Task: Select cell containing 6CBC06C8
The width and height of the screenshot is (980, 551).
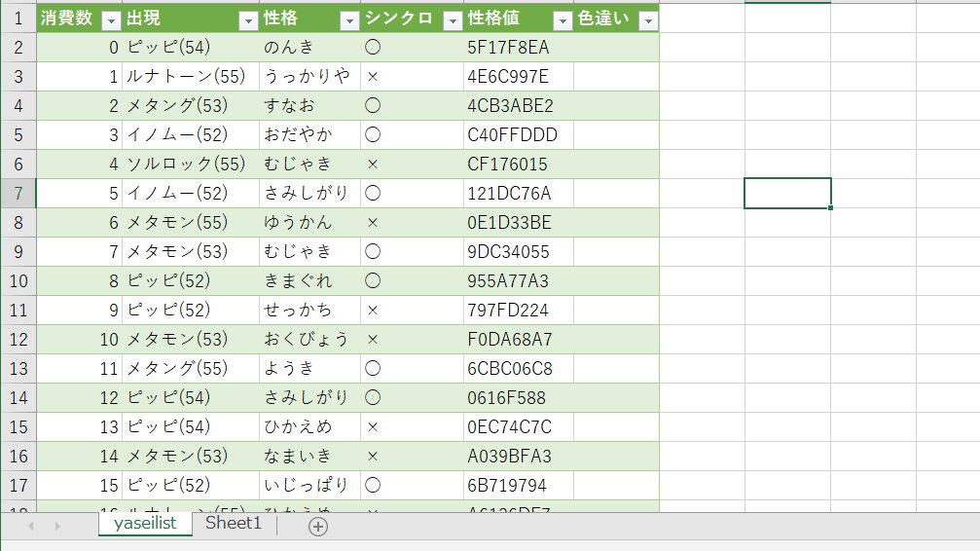Action: coord(518,368)
